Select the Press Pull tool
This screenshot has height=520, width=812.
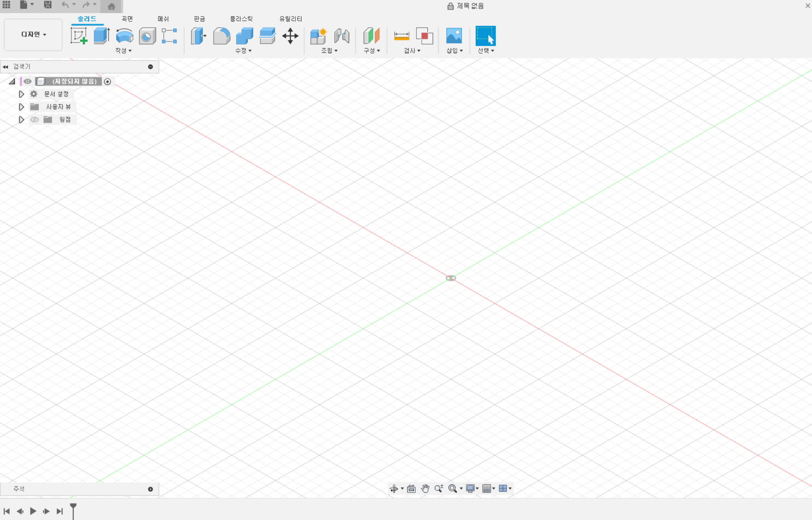[198, 36]
